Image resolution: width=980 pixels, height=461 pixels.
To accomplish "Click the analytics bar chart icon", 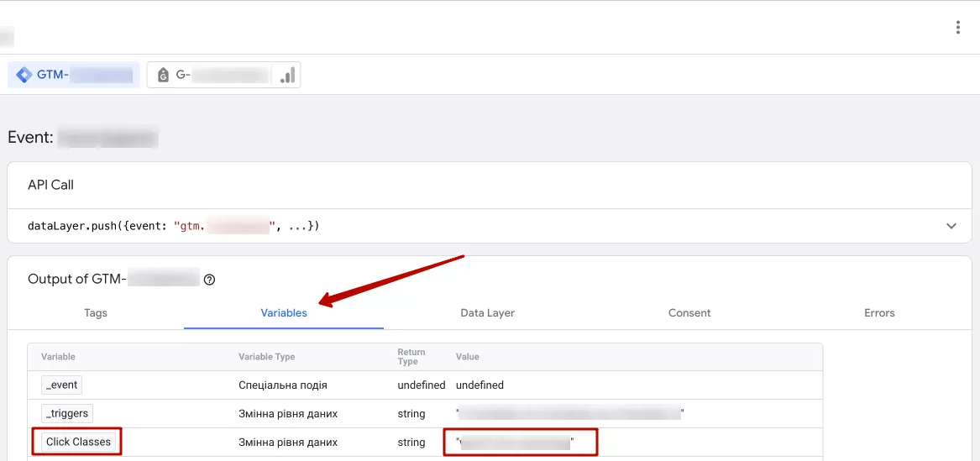I will pyautogui.click(x=287, y=75).
